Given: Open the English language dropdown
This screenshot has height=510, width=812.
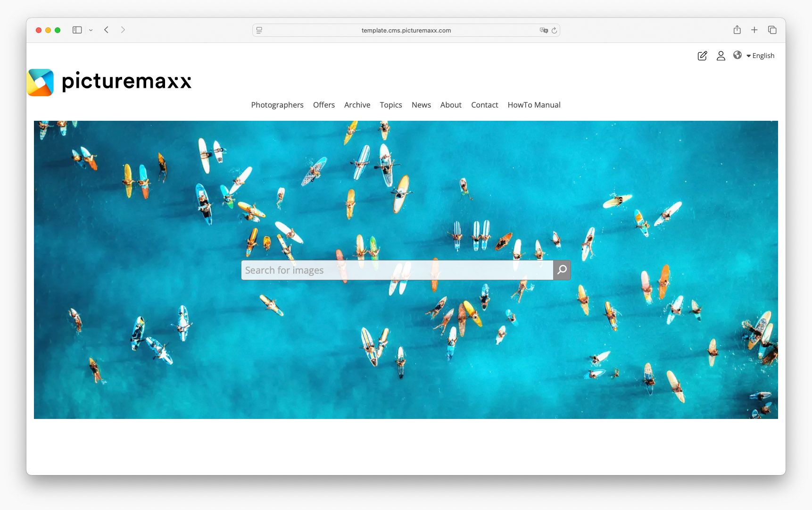Looking at the screenshot, I should coord(762,55).
